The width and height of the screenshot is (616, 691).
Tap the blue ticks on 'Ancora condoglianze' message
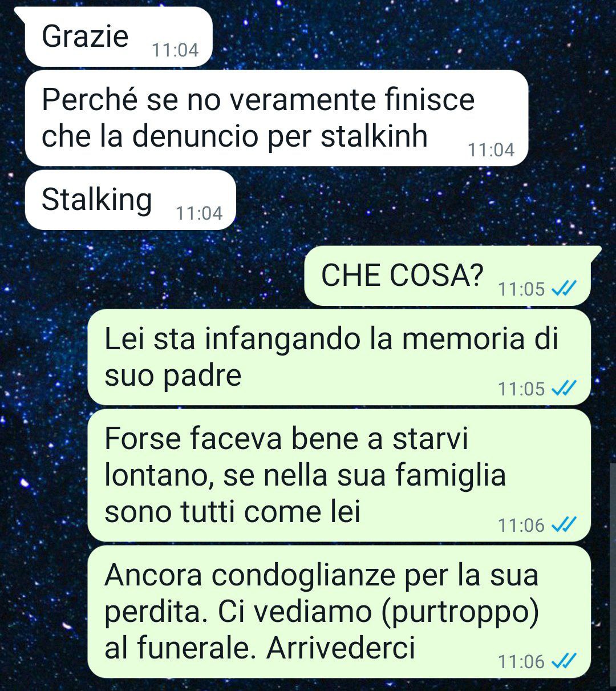[564, 661]
